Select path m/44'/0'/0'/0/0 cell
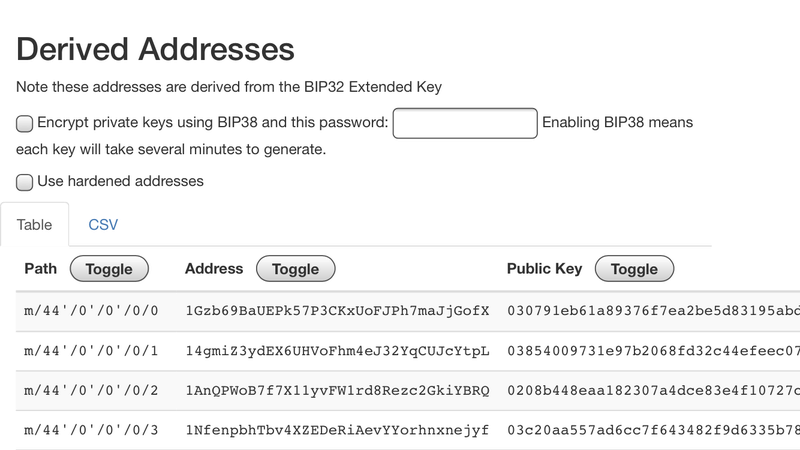The image size is (800, 450). (x=91, y=311)
